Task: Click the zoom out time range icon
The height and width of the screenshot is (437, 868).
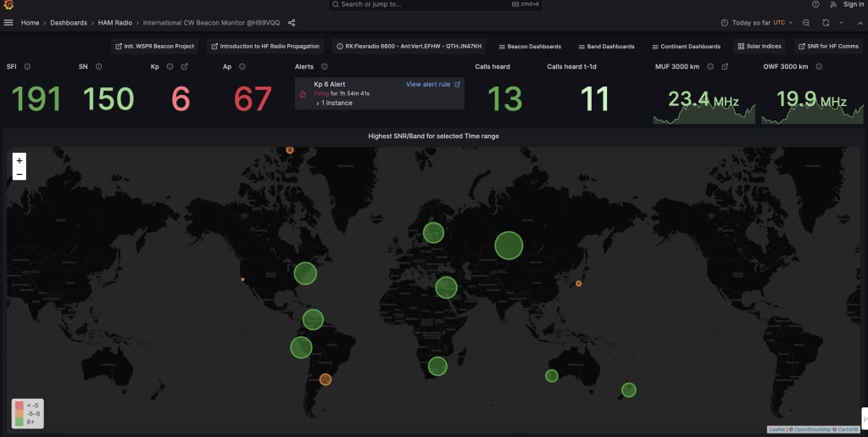Action: pyautogui.click(x=805, y=23)
